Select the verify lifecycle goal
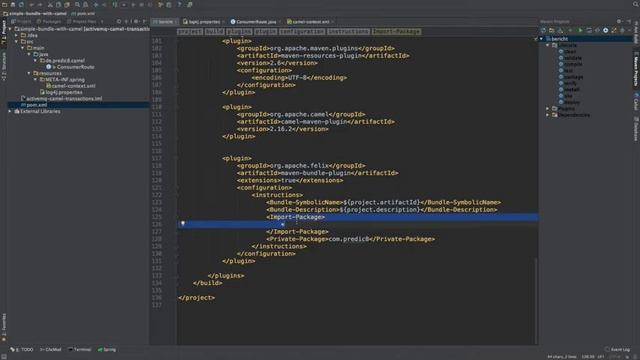 click(x=568, y=83)
